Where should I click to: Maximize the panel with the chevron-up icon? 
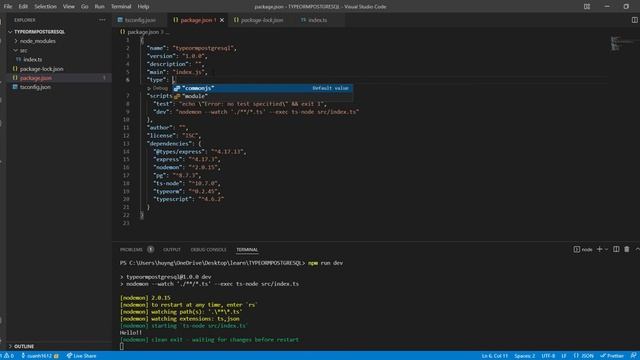pos(637,249)
